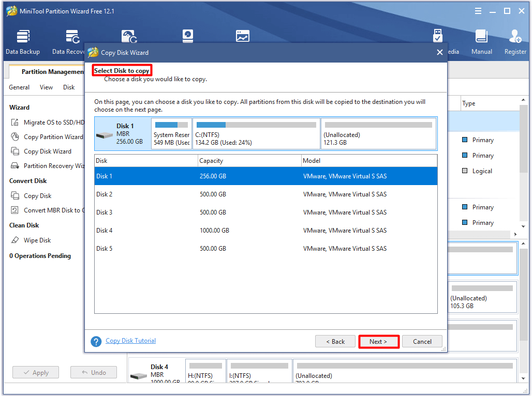Click the Disk column header
Image resolution: width=532 pixels, height=396 pixels.
click(146, 161)
